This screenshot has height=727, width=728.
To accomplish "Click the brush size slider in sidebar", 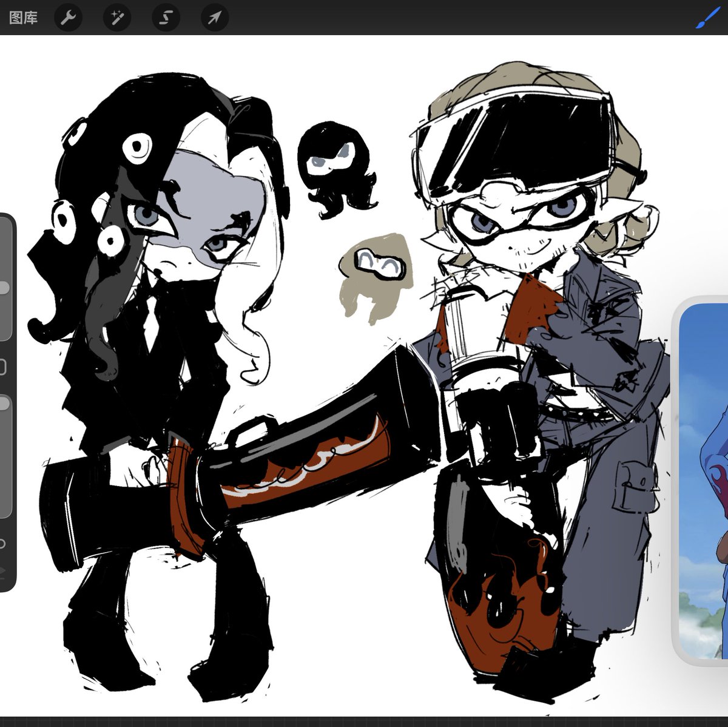I will [5, 280].
